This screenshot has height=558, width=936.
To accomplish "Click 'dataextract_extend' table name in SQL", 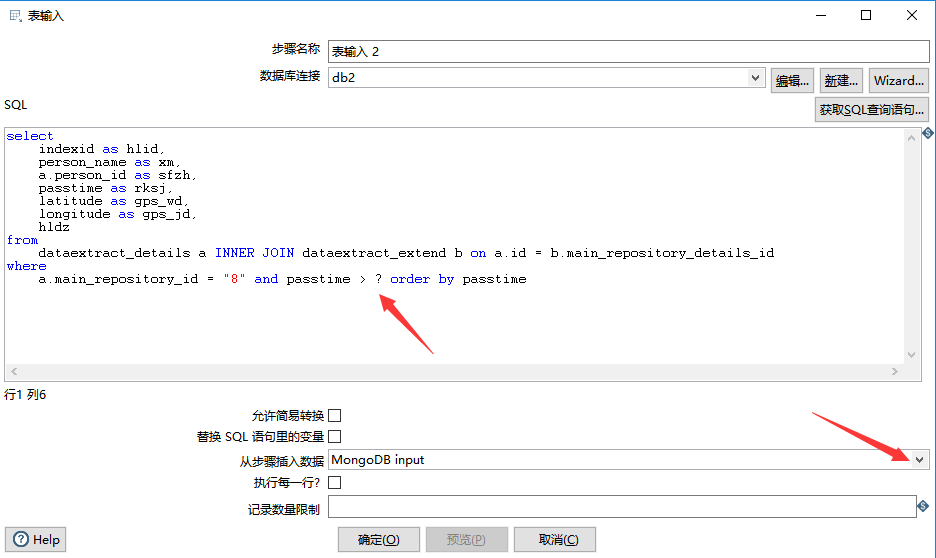I will (374, 253).
